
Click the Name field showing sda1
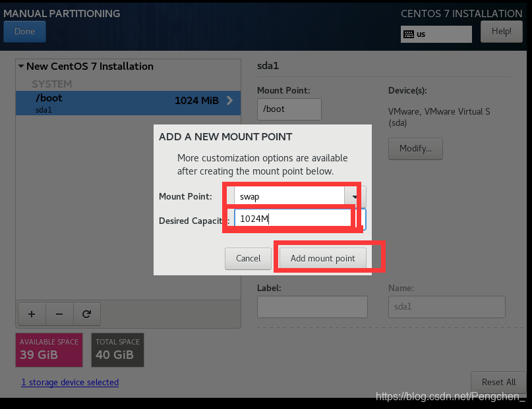pyautogui.click(x=446, y=307)
